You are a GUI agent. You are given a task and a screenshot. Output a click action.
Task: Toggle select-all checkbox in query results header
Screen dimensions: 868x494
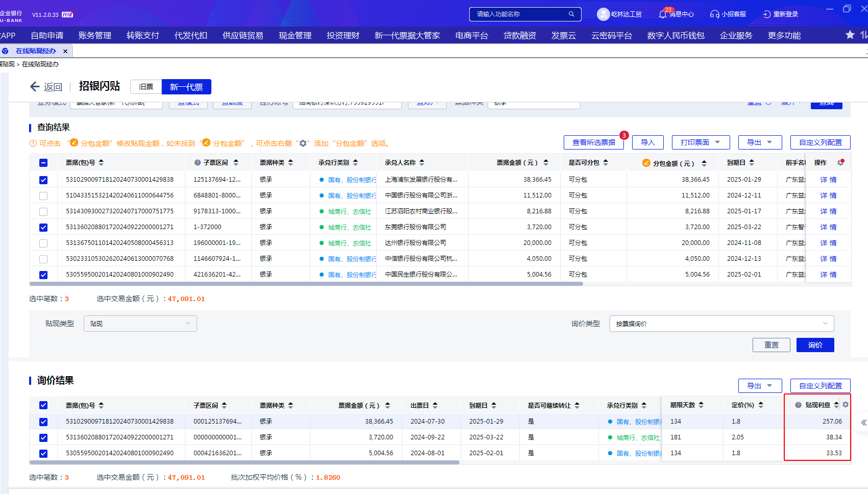[x=43, y=163]
